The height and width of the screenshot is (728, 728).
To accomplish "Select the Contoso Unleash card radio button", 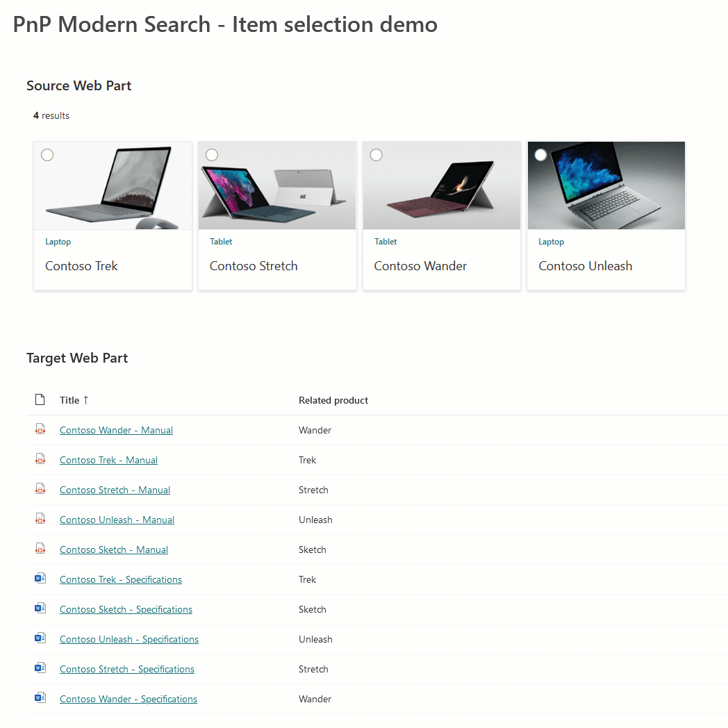I will point(540,155).
